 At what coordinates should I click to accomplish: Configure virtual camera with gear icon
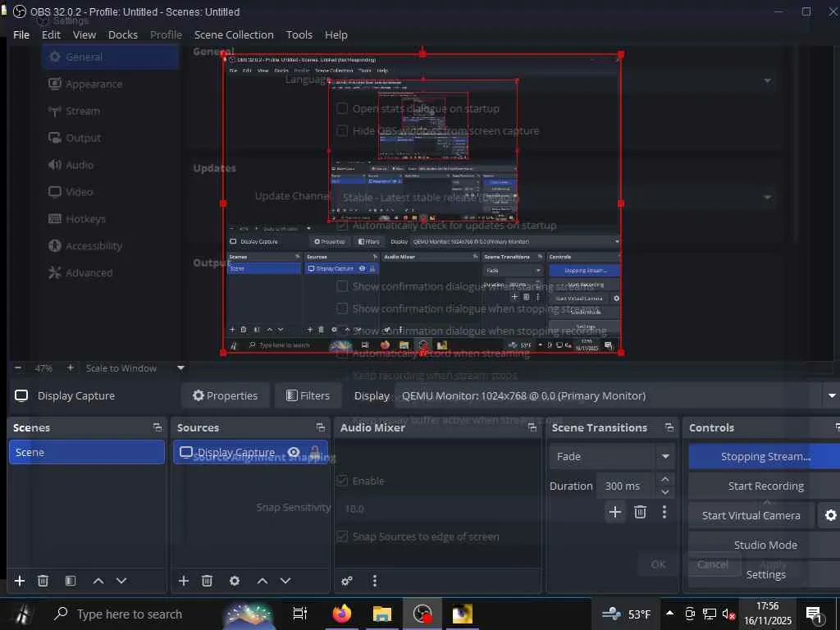pyautogui.click(x=830, y=515)
